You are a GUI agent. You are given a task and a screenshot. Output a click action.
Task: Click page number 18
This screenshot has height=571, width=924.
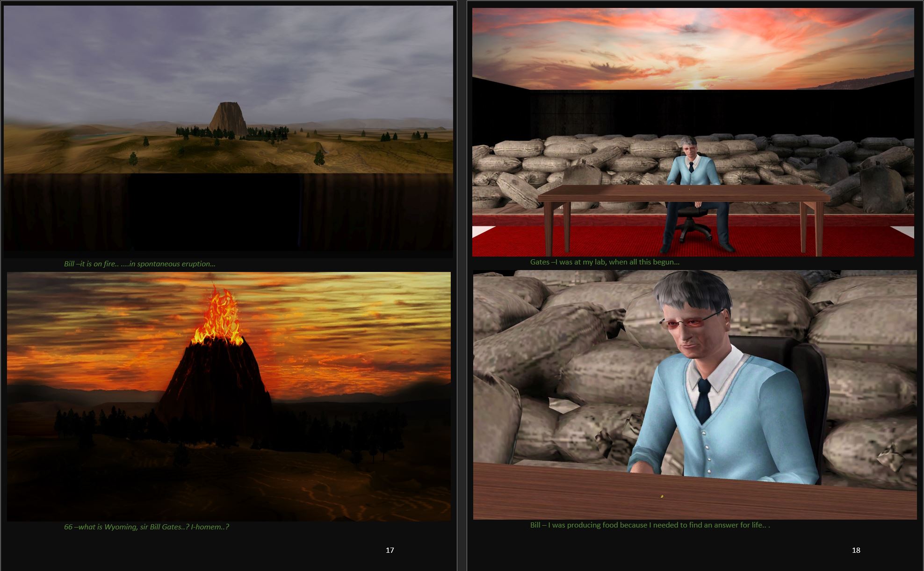856,550
